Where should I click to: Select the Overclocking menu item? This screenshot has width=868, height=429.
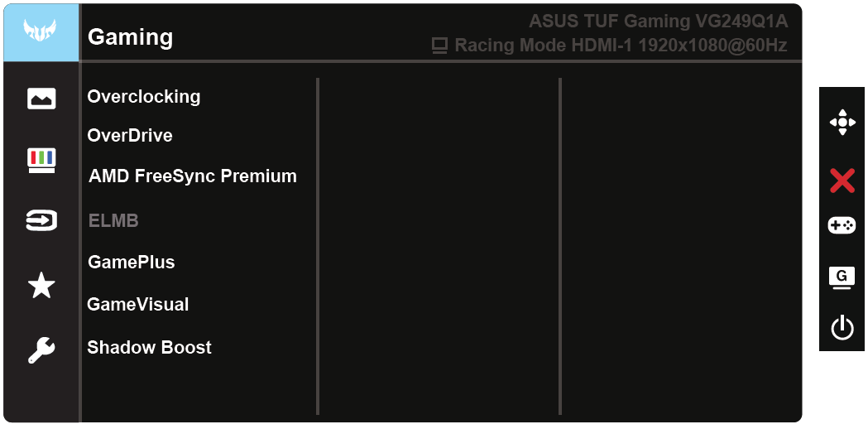(x=144, y=96)
